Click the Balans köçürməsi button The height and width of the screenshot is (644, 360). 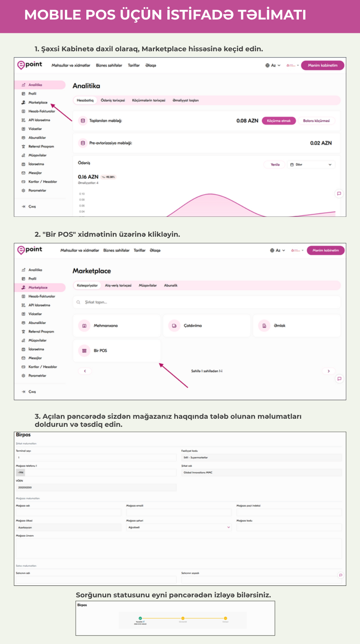click(x=316, y=121)
